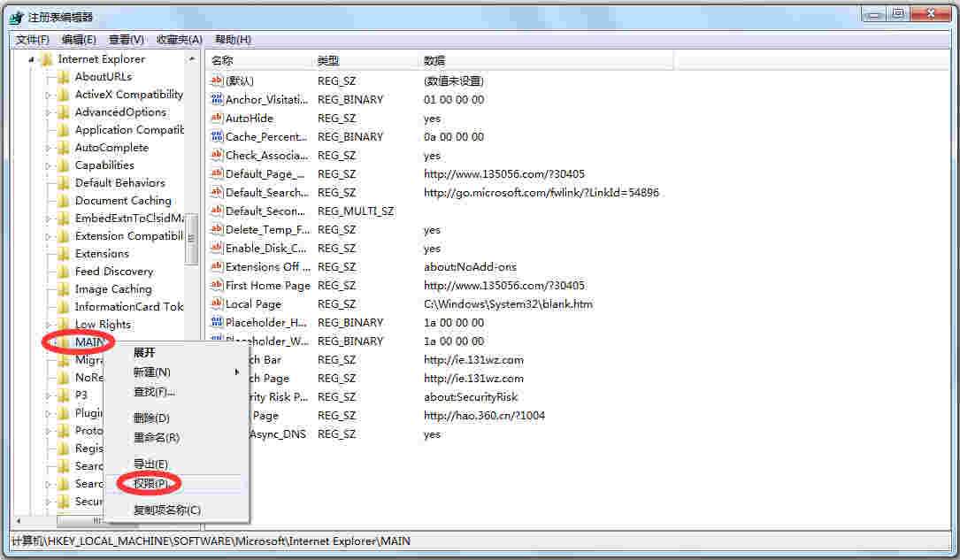Sort by the 类型 column header
The width and height of the screenshot is (960, 560).
point(365,60)
